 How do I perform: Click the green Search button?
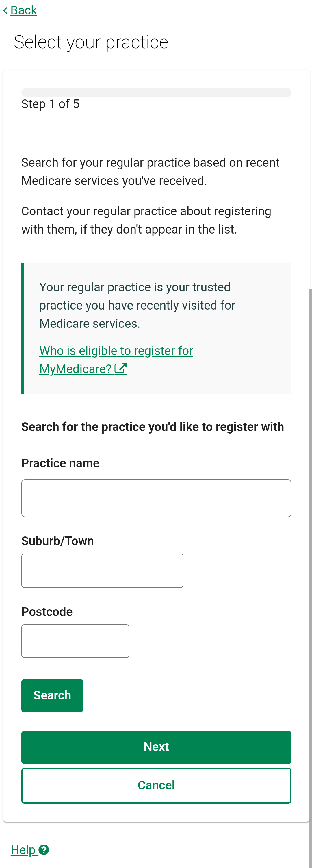[52, 695]
